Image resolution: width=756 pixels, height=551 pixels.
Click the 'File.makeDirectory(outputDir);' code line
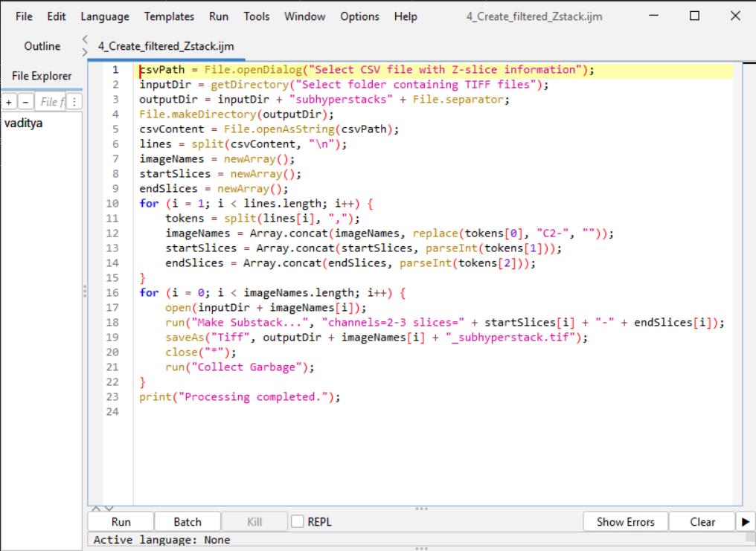(x=237, y=115)
